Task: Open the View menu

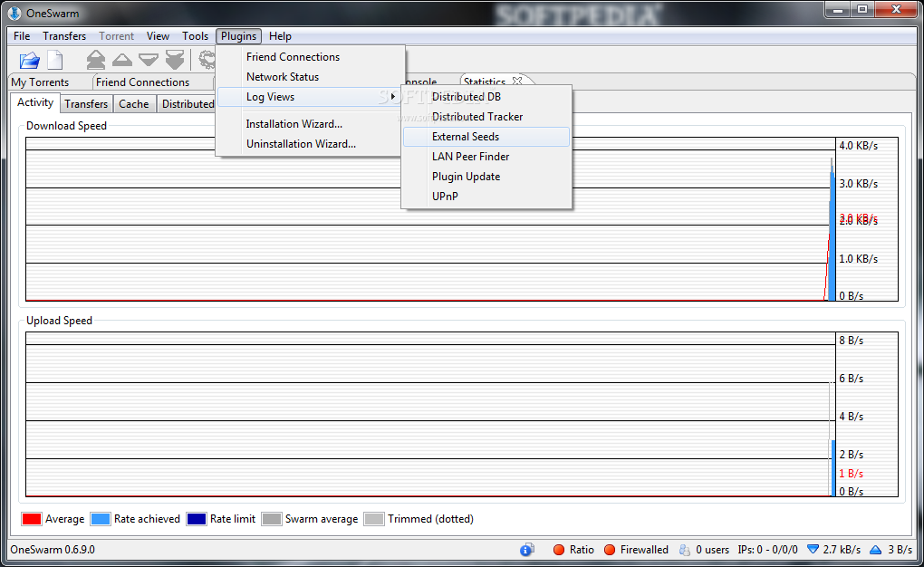Action: click(158, 36)
